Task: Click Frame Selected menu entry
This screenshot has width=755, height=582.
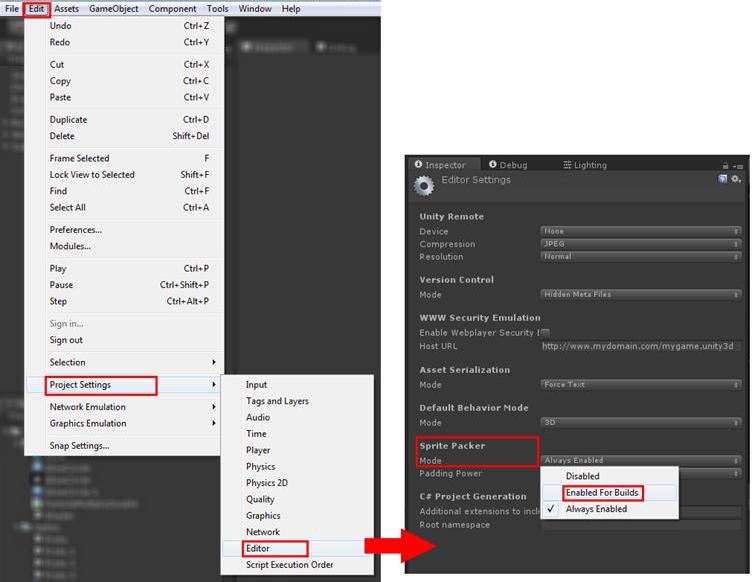Action: tap(125, 158)
